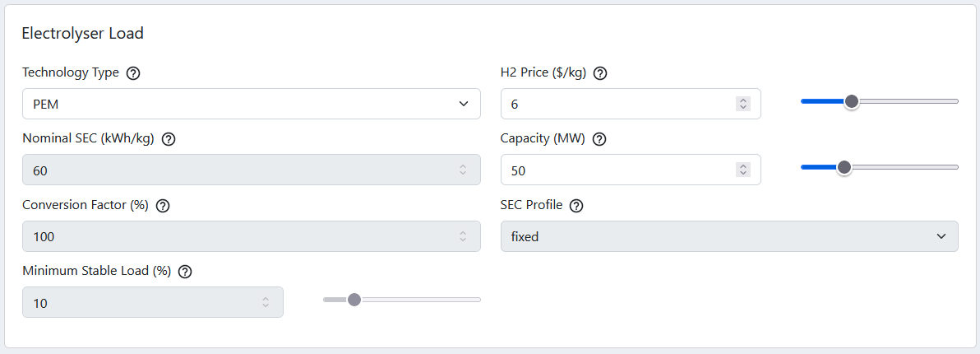This screenshot has width=980, height=354.
Task: Click the Capacity field stepper arrows
Action: (742, 170)
